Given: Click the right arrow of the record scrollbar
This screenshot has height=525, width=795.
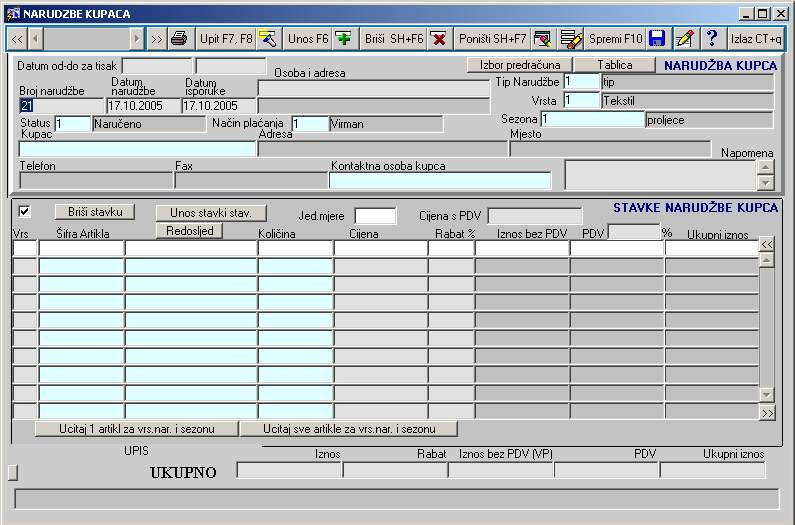Looking at the screenshot, I should pos(136,39).
